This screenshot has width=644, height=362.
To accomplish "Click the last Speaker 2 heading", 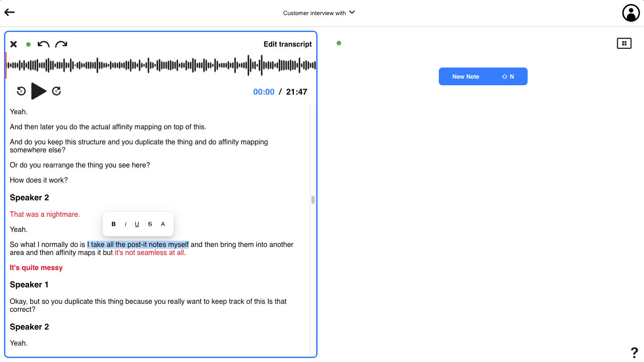I will 29,327.
